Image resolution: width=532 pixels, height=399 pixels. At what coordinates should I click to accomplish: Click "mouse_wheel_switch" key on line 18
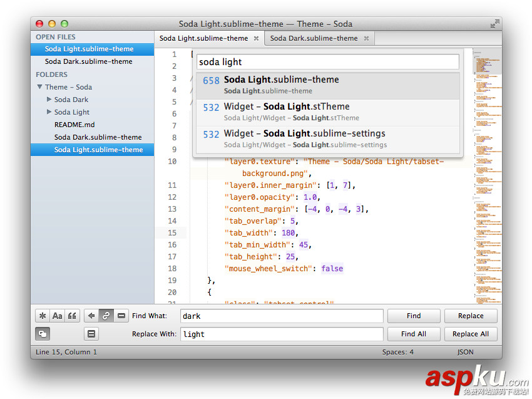pyautogui.click(x=269, y=269)
